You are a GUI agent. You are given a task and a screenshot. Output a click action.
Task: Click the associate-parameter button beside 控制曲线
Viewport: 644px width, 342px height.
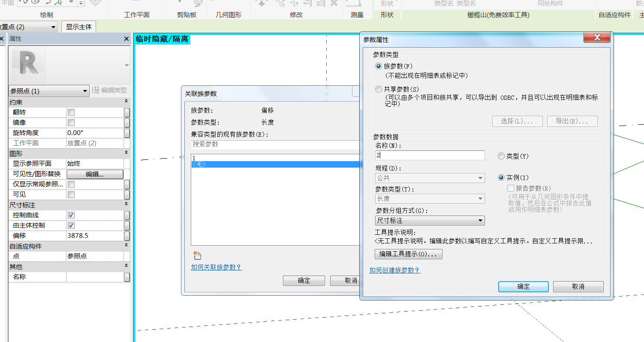(127, 215)
